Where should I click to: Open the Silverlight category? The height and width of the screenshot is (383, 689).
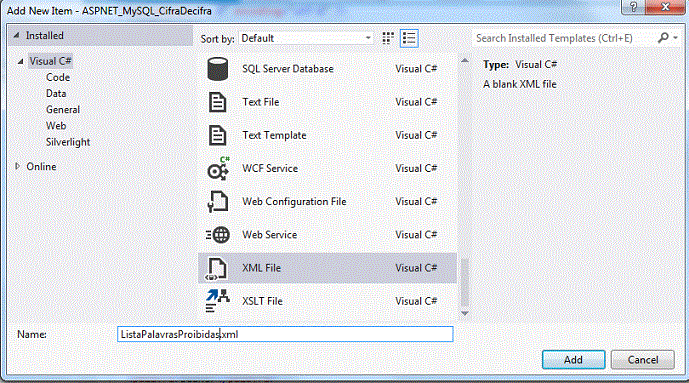68,142
